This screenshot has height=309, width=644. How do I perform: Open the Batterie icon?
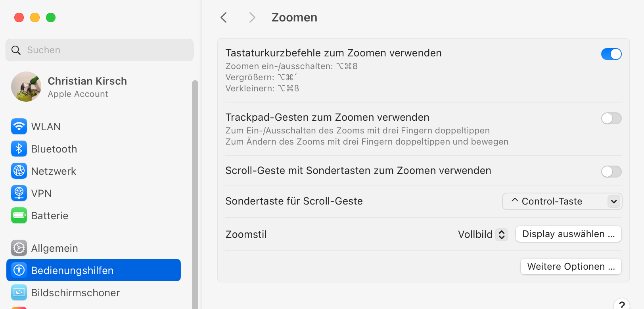point(19,216)
